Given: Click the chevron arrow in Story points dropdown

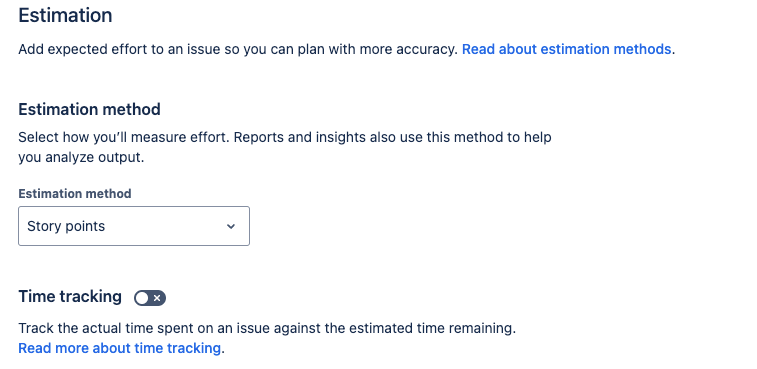Looking at the screenshot, I should tap(231, 226).
